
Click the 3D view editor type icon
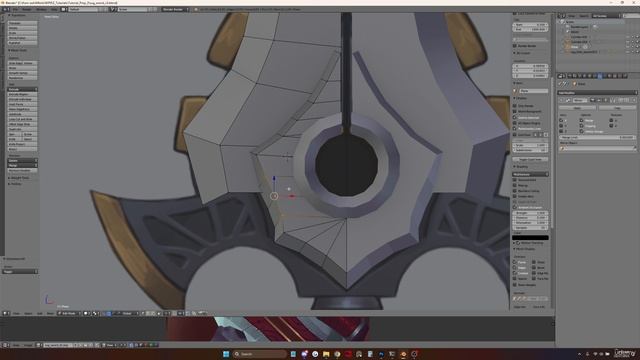point(5,313)
